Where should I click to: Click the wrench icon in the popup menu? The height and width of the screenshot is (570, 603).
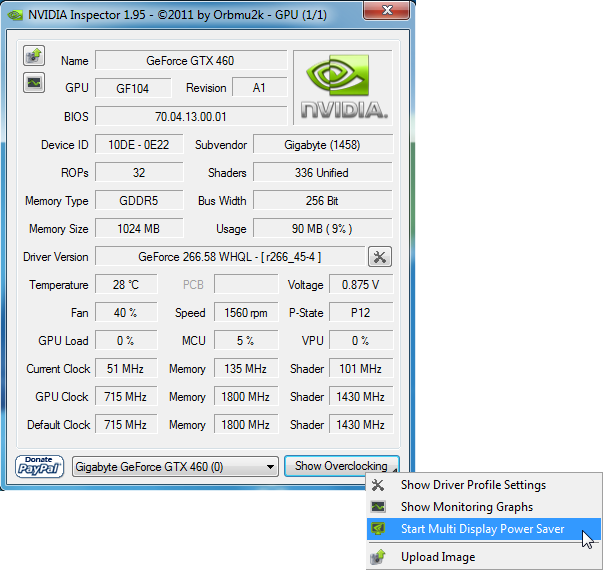coord(378,485)
